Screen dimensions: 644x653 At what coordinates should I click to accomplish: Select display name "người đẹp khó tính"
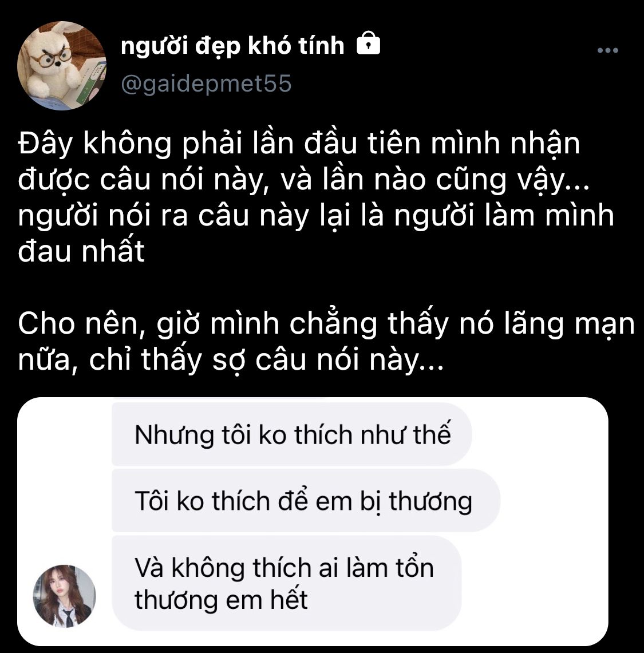[x=232, y=45]
